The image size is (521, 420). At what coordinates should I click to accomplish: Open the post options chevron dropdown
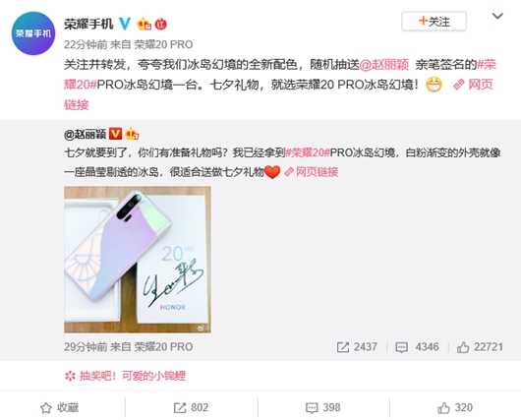[497, 16]
